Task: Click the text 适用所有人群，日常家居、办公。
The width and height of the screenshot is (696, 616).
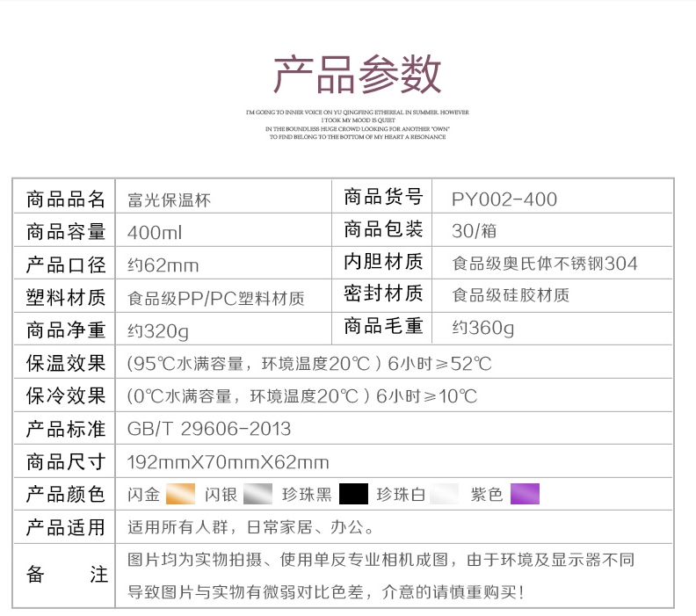Action: tap(251, 527)
